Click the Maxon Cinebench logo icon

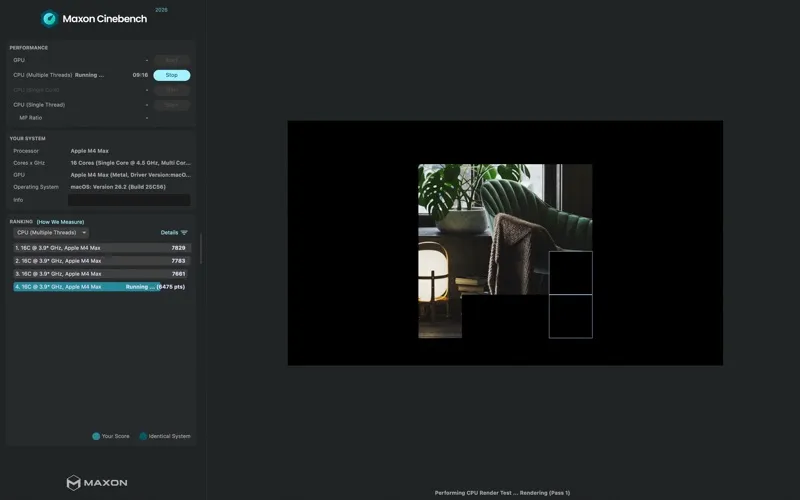pos(49,19)
